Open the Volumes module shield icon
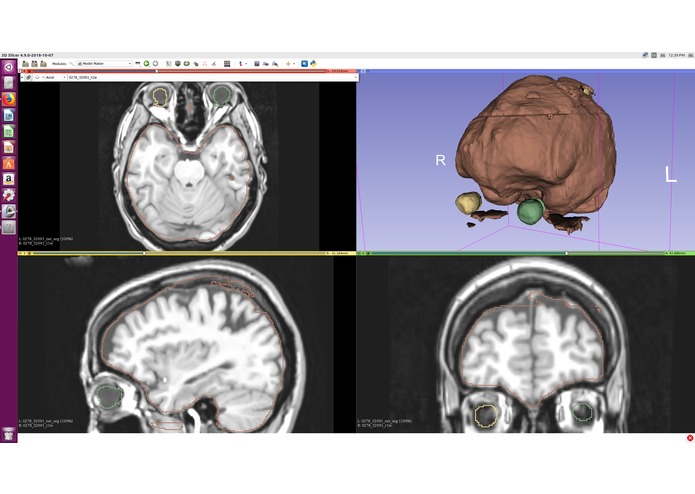The image size is (695, 494). pos(178,64)
